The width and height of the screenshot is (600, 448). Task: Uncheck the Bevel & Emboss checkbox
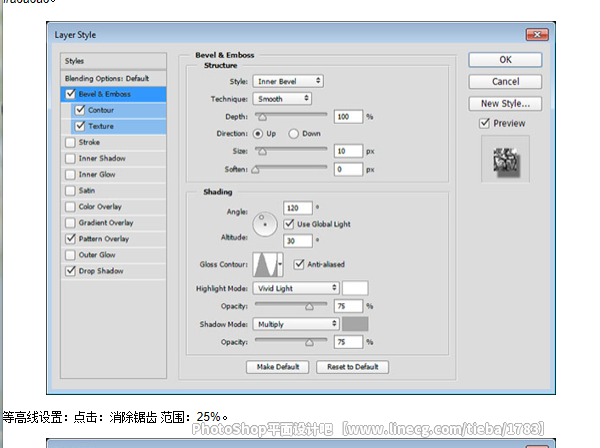tap(71, 94)
